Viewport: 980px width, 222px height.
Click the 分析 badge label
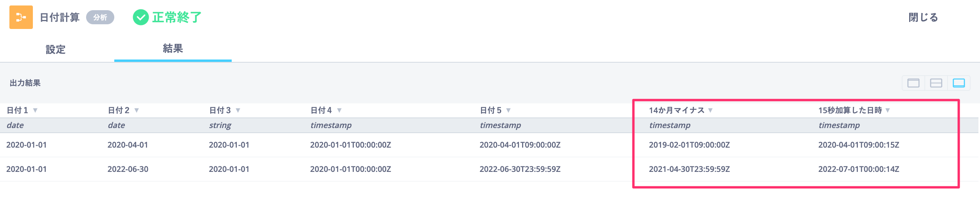point(100,17)
